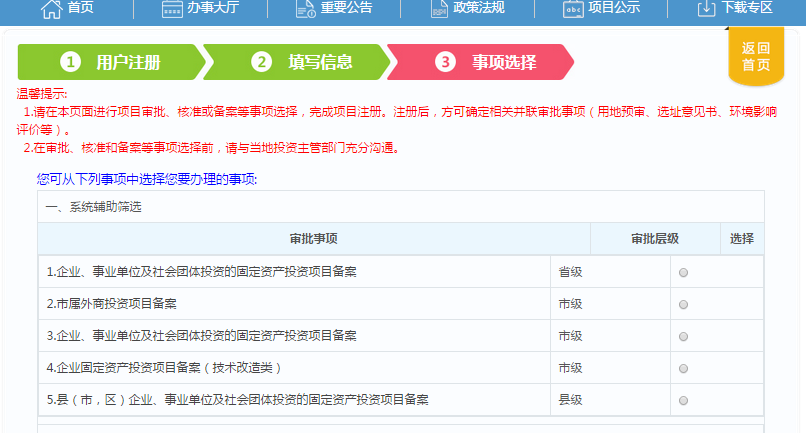Select radio for 市属外商投资项目备案
This screenshot has height=433, width=806.
coord(684,304)
